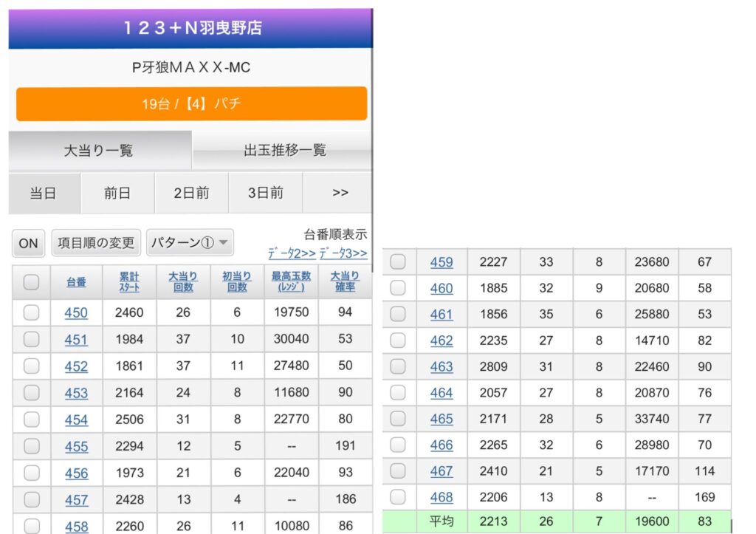Open machine number 451 link
This screenshot has width=756, height=534.
(76, 340)
